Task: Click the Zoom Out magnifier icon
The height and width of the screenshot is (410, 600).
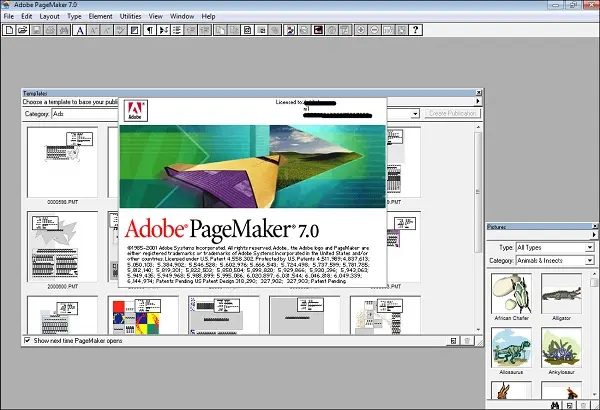Action: (x=374, y=30)
